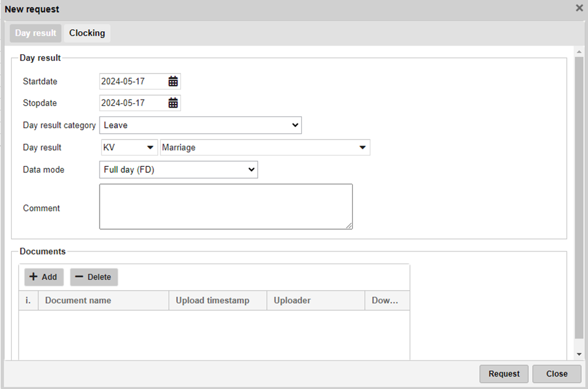Click the vertical scrollbar down arrow
This screenshot has width=588, height=389.
(x=579, y=354)
